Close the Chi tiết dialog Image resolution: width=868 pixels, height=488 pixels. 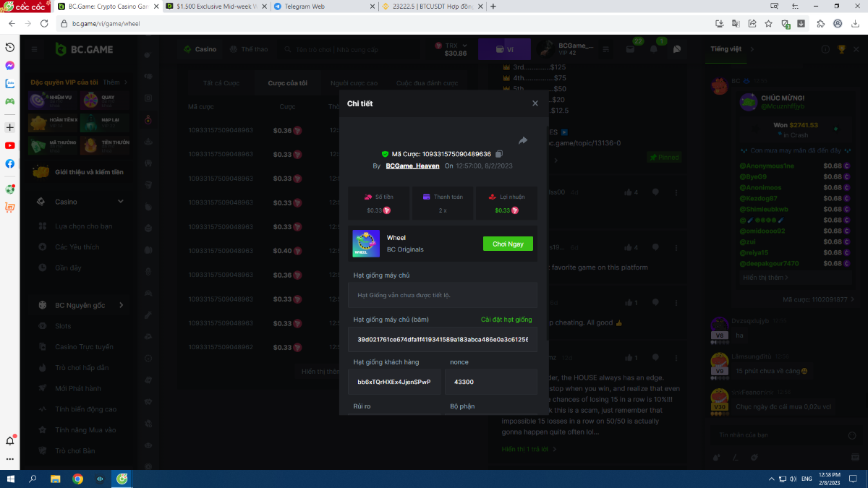[535, 103]
